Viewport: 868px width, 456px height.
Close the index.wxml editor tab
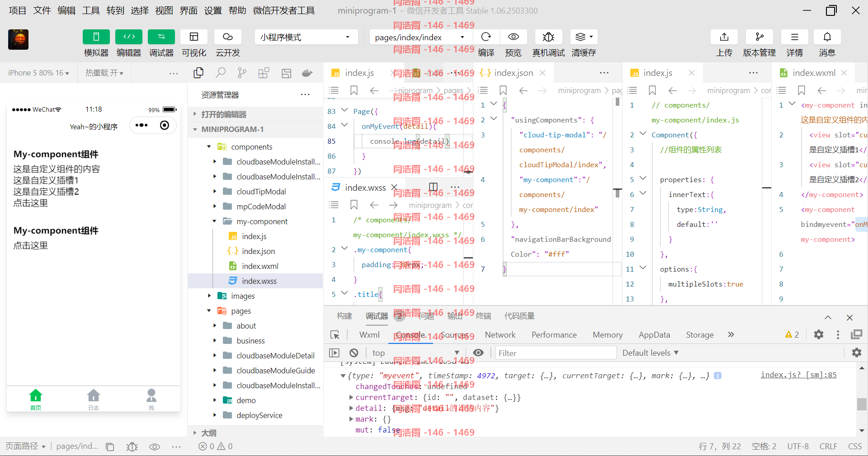tap(844, 73)
